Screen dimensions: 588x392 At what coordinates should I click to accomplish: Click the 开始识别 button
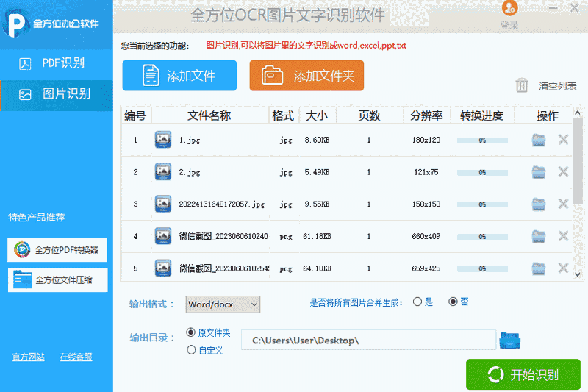(x=523, y=374)
